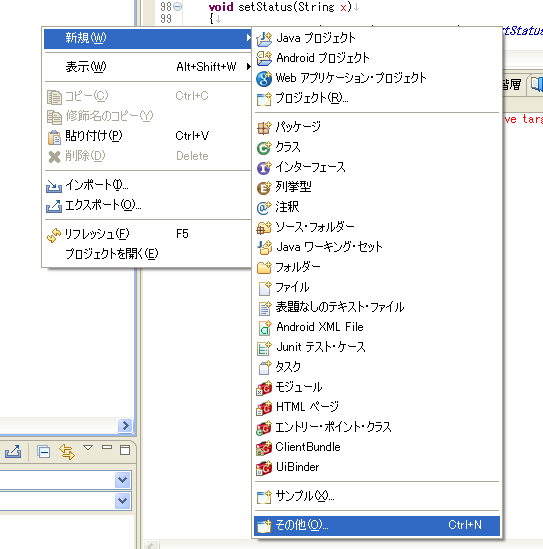Open the upper combo box dropdown arrow
This screenshot has width=543, height=549.
[123, 480]
